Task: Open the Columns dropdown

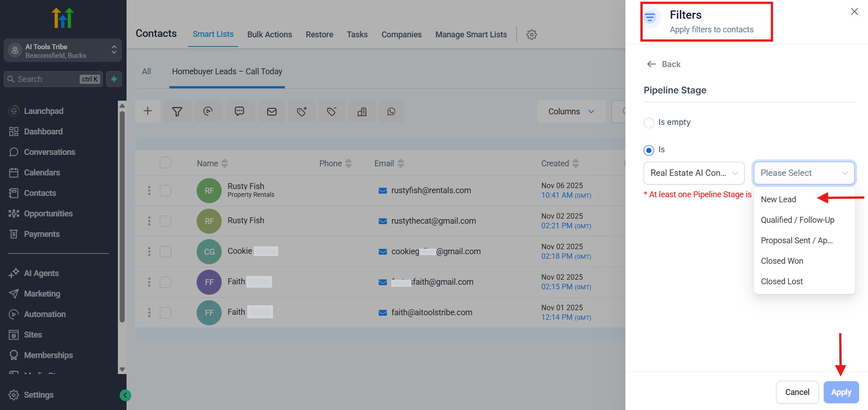Action: pyautogui.click(x=571, y=111)
